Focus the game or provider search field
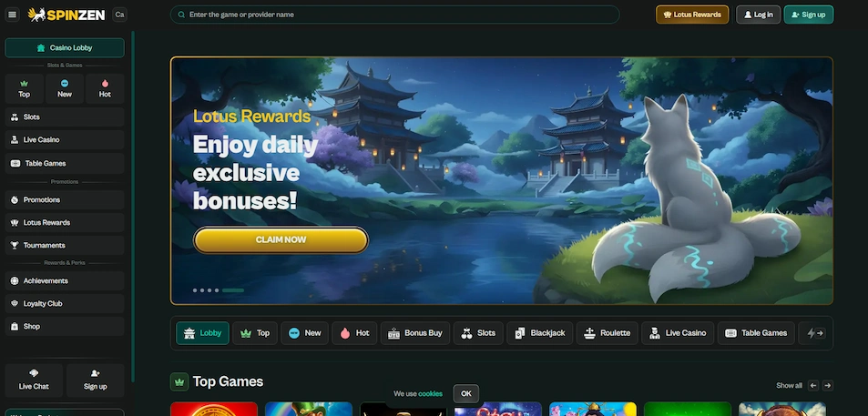The height and width of the screenshot is (416, 868). (x=394, y=15)
